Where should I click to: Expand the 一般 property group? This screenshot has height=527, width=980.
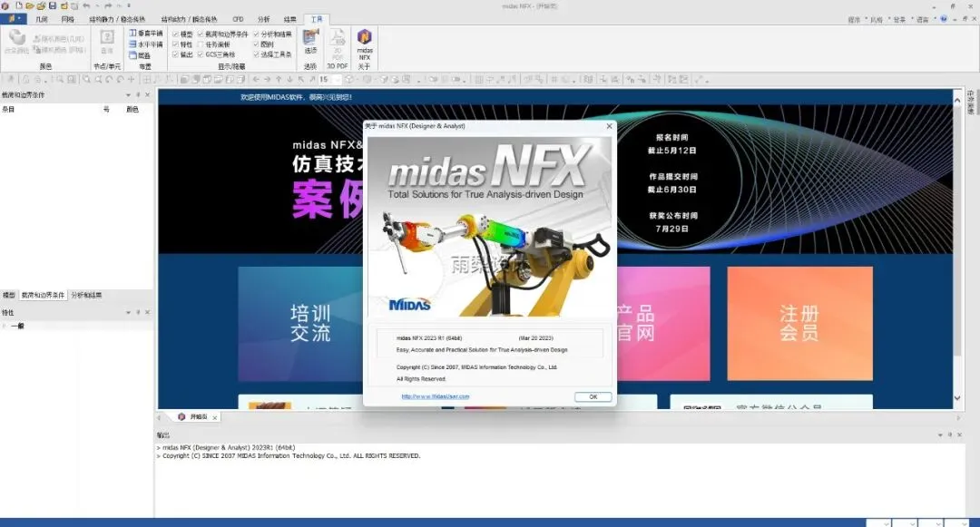(x=5, y=326)
